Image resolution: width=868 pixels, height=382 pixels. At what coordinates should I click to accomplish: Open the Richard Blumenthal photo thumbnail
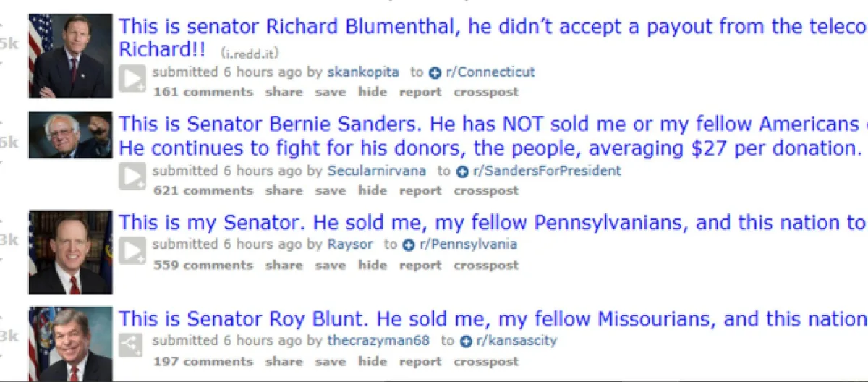(70, 55)
